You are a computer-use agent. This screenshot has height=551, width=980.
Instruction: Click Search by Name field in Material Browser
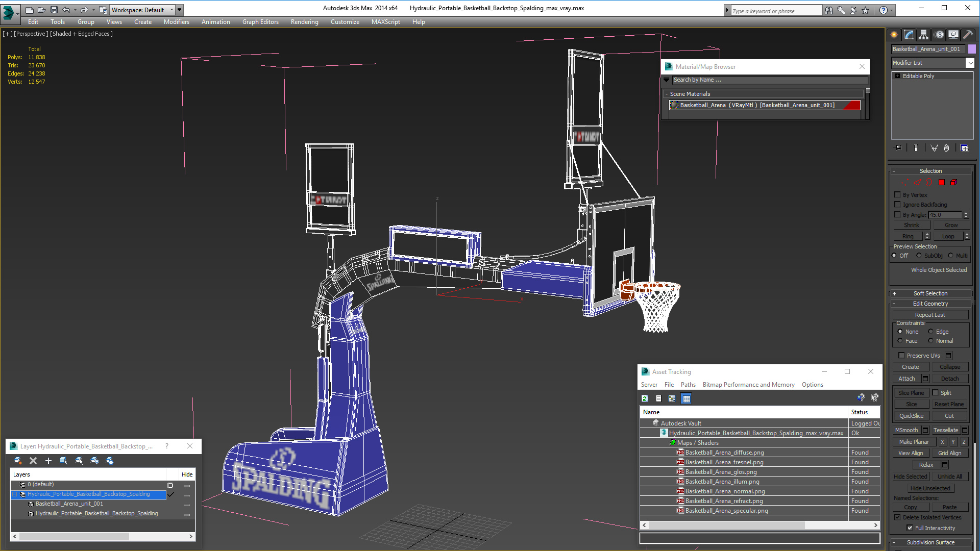(770, 80)
